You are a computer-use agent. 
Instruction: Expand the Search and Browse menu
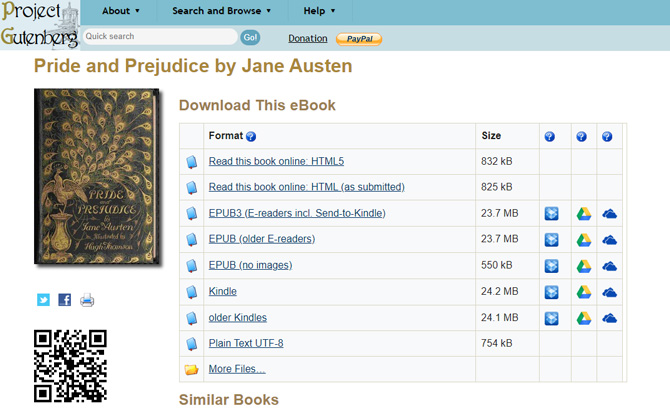[221, 11]
